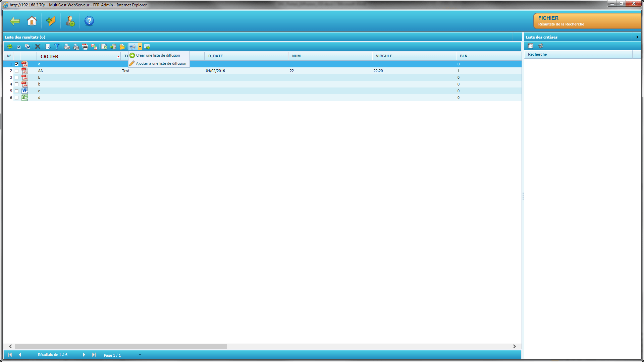
Task: Click the black X delete icon
Action: pos(38,47)
